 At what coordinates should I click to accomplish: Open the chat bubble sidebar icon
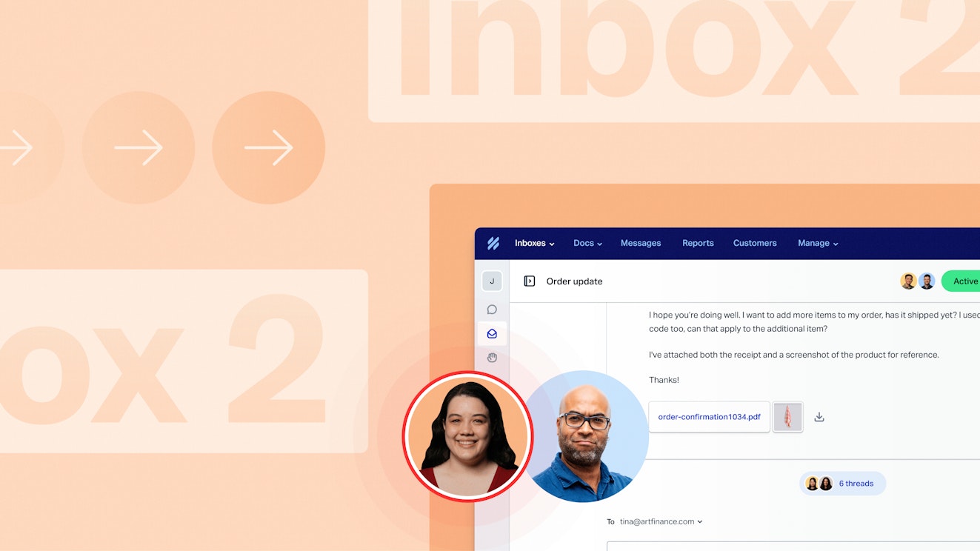tap(492, 310)
